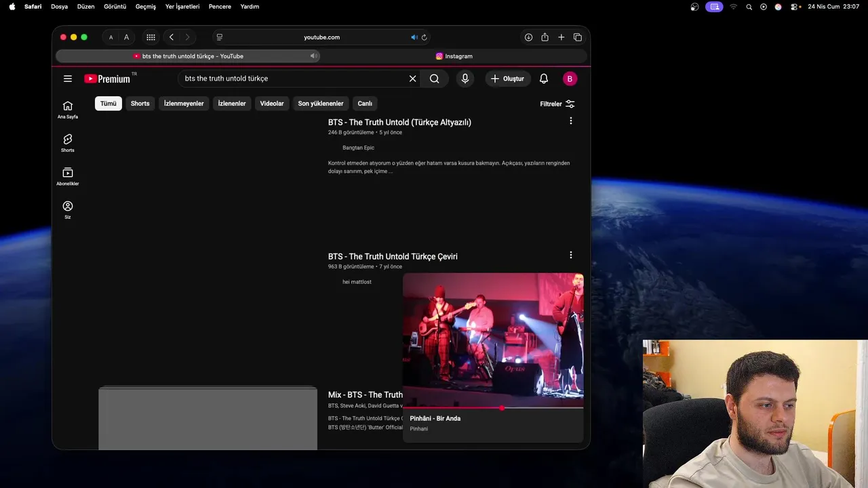The image size is (868, 488).
Task: Open the YouTube hamburger guide menu
Action: 68,79
